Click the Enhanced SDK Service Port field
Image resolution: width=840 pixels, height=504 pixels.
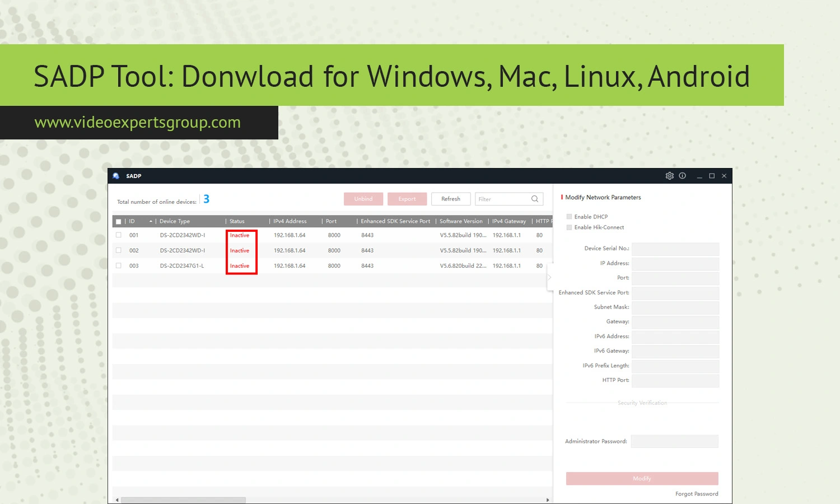tap(675, 292)
